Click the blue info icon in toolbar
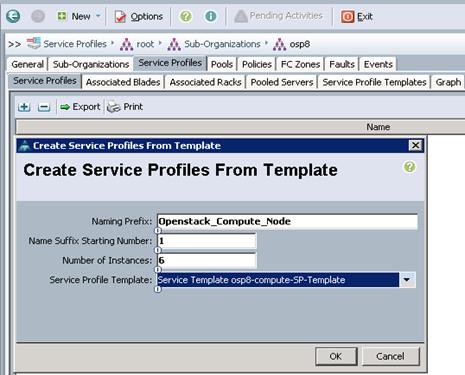465x375 pixels. [211, 16]
